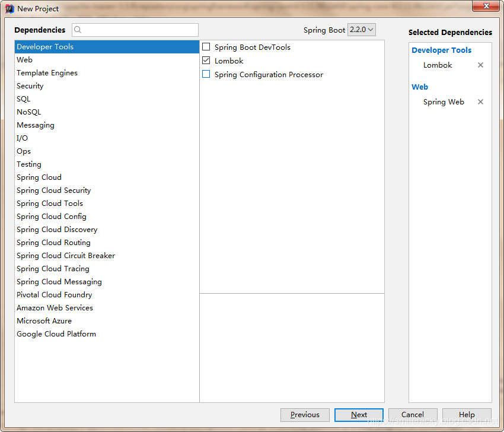Select the I/O category
504x432 pixels.
click(x=107, y=138)
